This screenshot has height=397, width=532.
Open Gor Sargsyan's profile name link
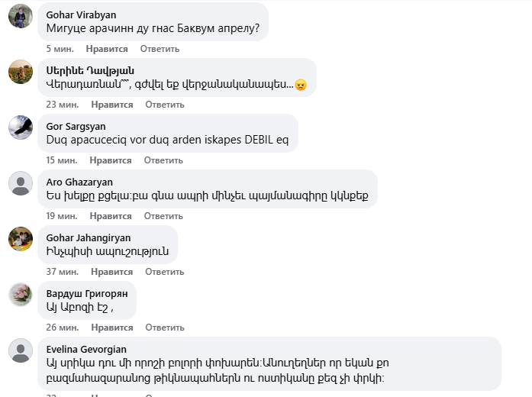[x=76, y=127]
